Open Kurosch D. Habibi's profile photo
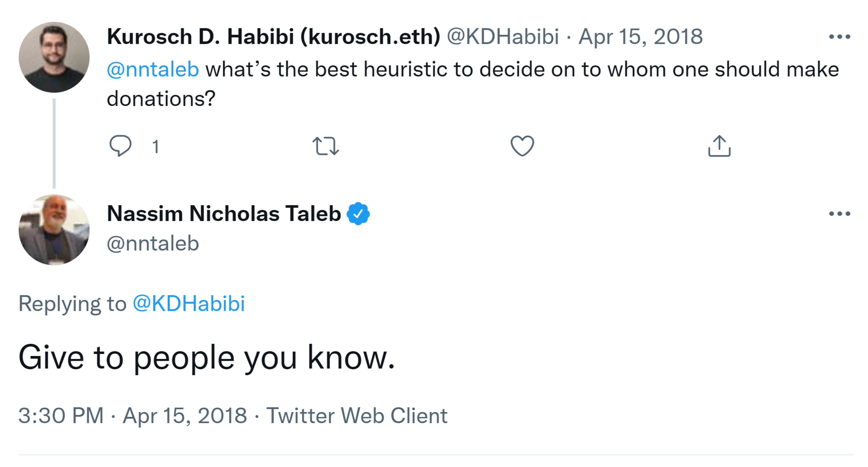The width and height of the screenshot is (868, 467). tap(54, 57)
